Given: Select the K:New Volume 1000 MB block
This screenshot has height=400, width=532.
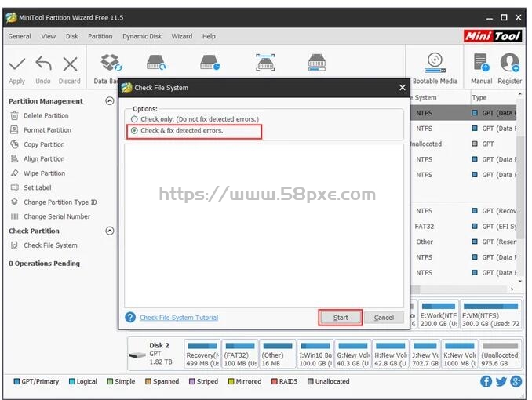Looking at the screenshot, I should (460, 355).
